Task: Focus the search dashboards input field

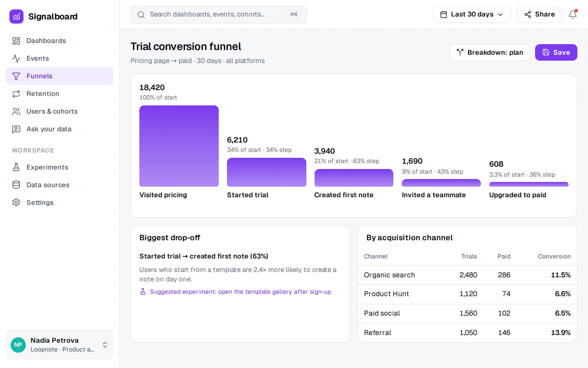Action: pos(219,15)
